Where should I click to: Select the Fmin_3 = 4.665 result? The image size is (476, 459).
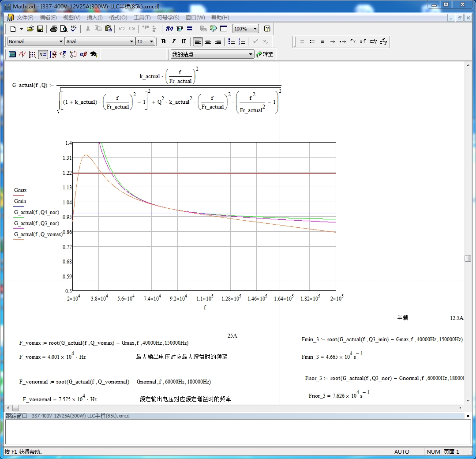pyautogui.click(x=332, y=356)
